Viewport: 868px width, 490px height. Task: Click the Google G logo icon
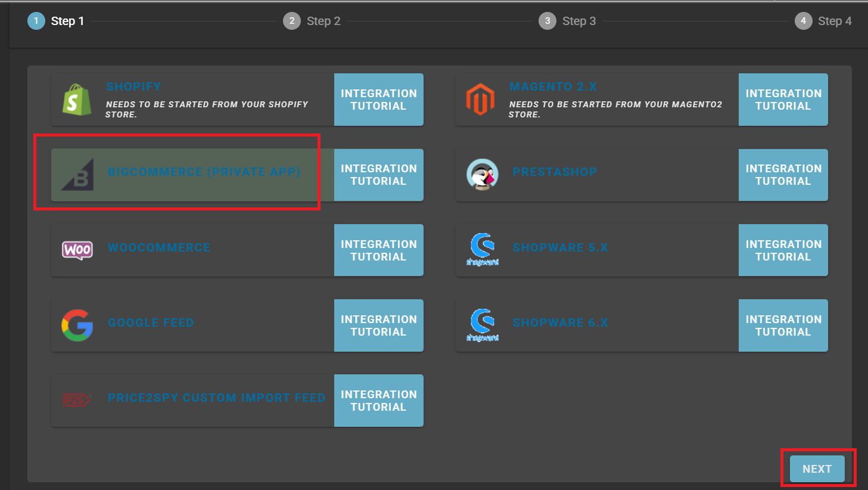(x=77, y=325)
